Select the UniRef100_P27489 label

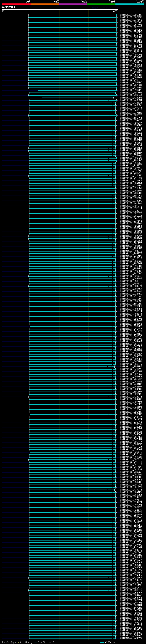tap(131, 48)
